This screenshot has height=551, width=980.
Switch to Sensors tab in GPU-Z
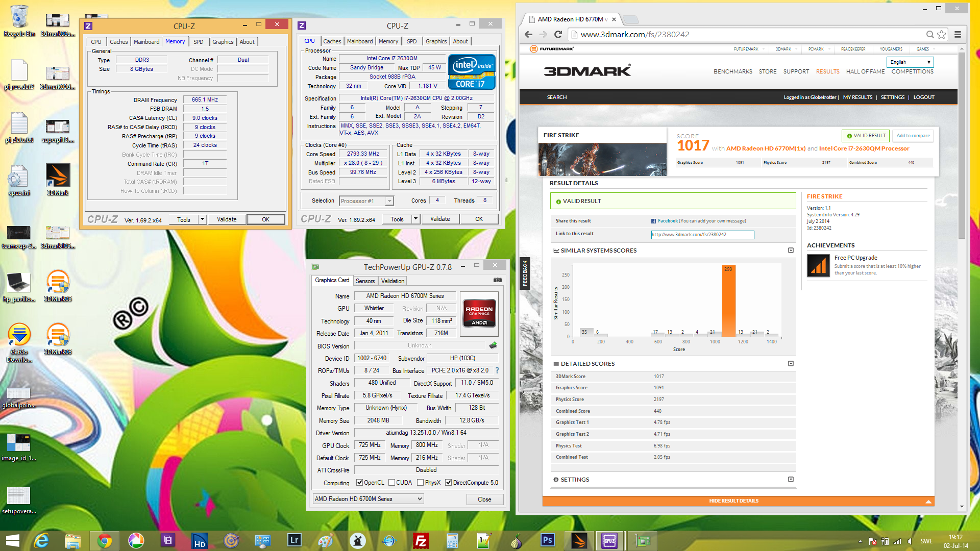coord(365,281)
